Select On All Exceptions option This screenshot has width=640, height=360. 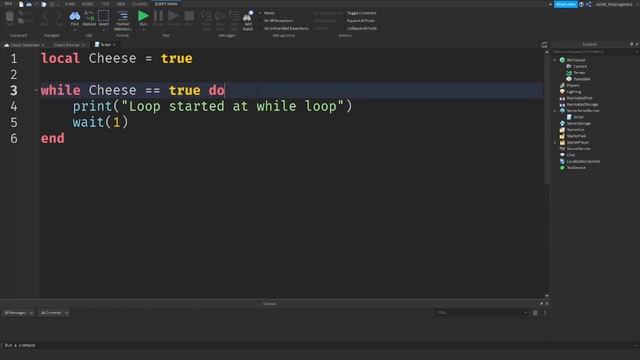coord(278,20)
